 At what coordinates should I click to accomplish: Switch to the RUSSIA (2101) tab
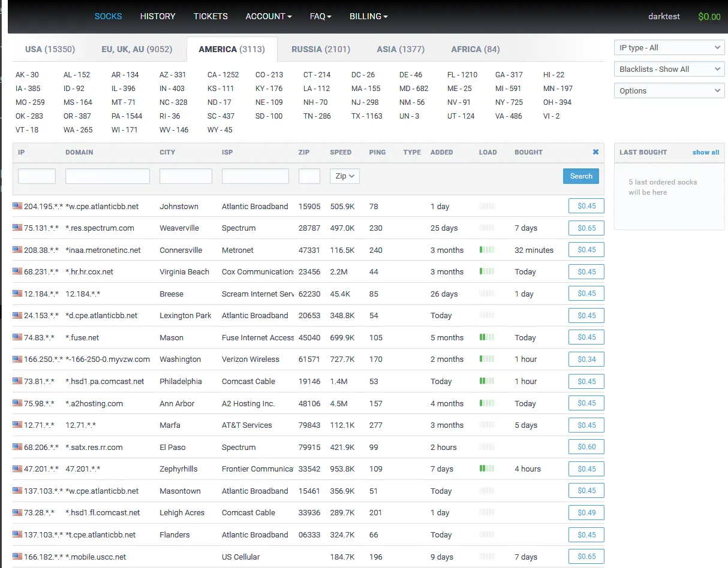coord(321,49)
